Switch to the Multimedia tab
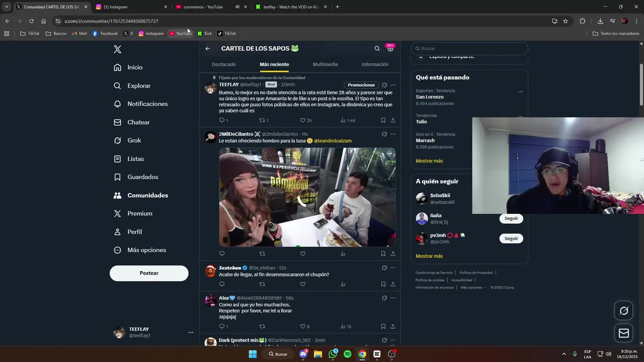 [325, 64]
